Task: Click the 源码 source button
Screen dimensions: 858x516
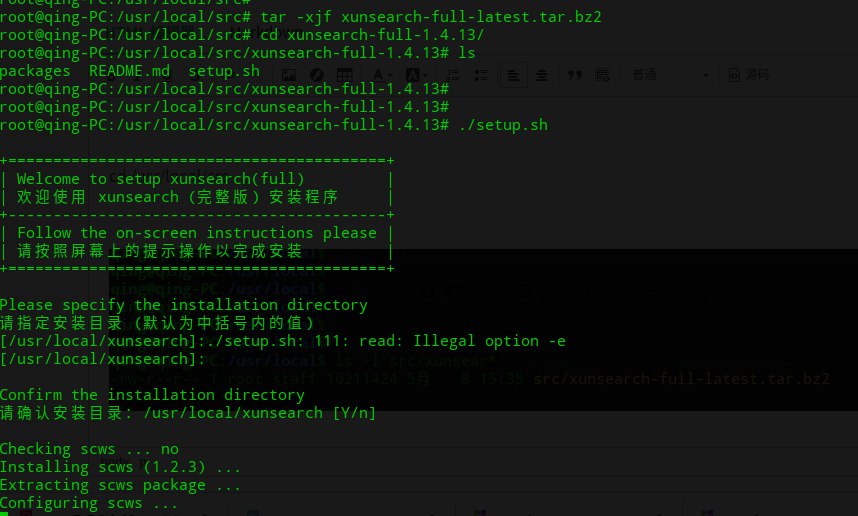Action: click(749, 75)
